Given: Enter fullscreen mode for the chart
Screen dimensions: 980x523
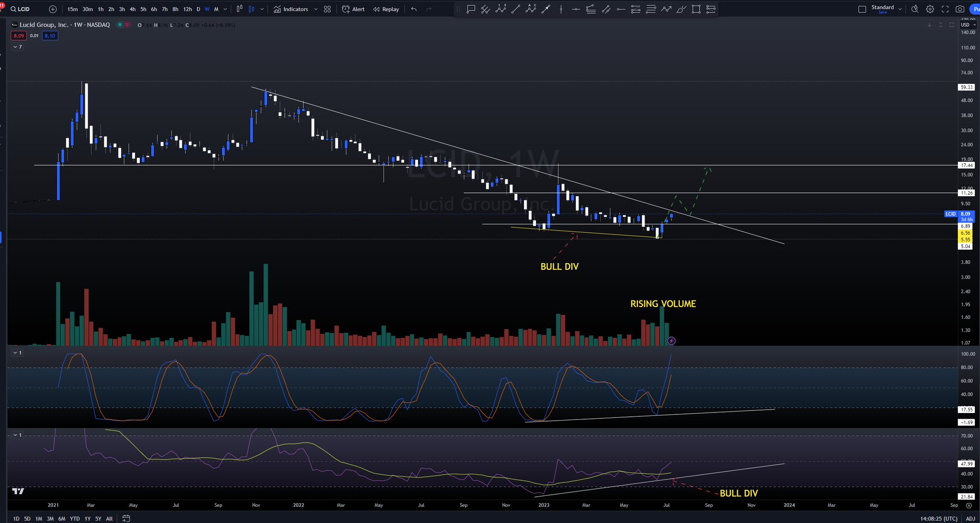Looking at the screenshot, I should (946, 9).
